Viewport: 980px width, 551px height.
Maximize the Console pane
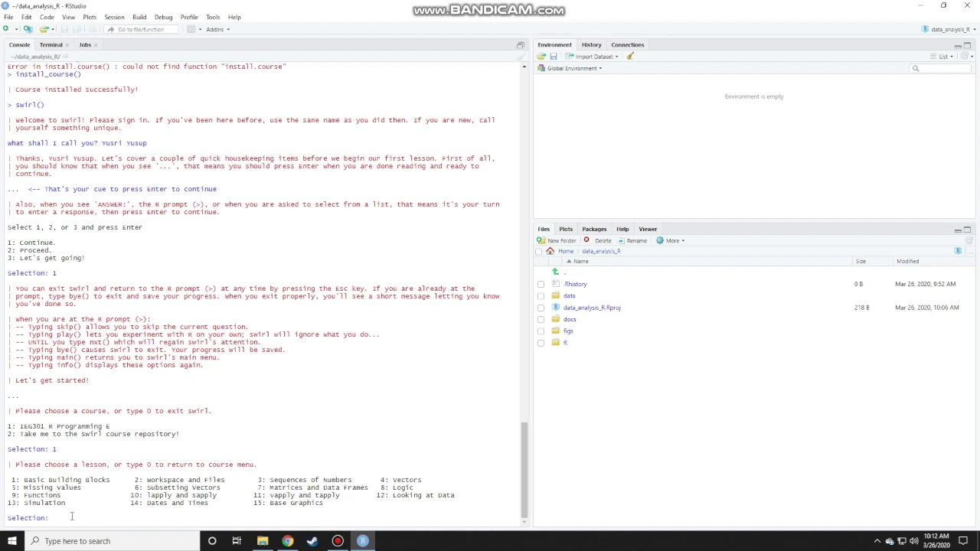point(521,45)
